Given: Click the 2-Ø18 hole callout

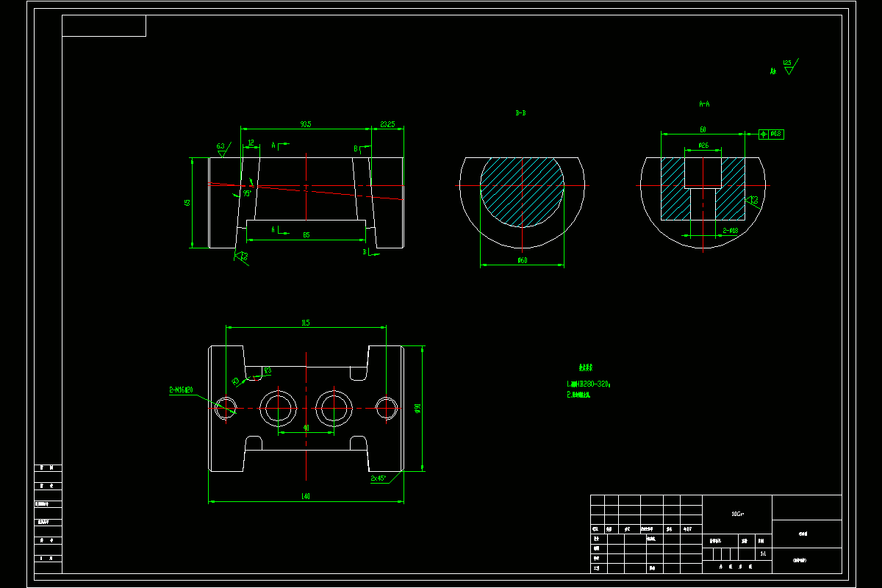Looking at the screenshot, I should pos(730,231).
